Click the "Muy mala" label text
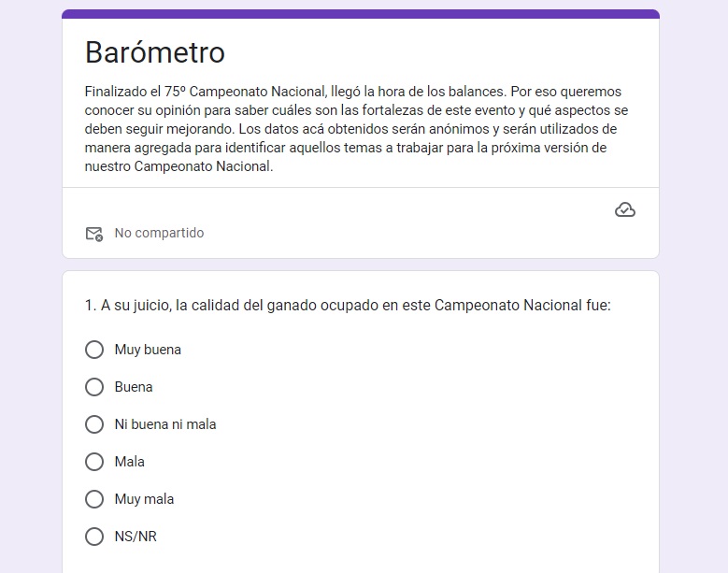Viewport: 728px width, 573px height. 144,499
